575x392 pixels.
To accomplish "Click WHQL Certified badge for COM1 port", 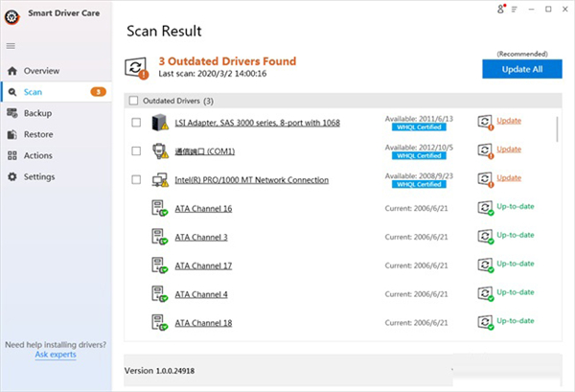I will tap(419, 156).
